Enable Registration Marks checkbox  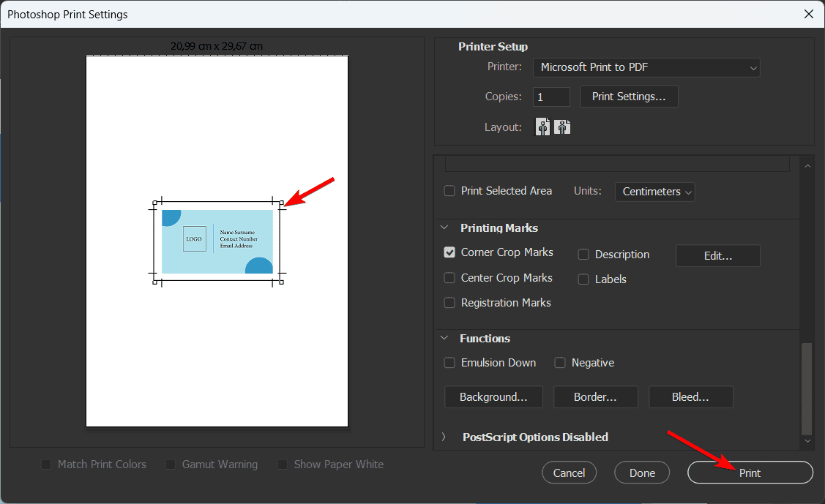click(x=449, y=303)
